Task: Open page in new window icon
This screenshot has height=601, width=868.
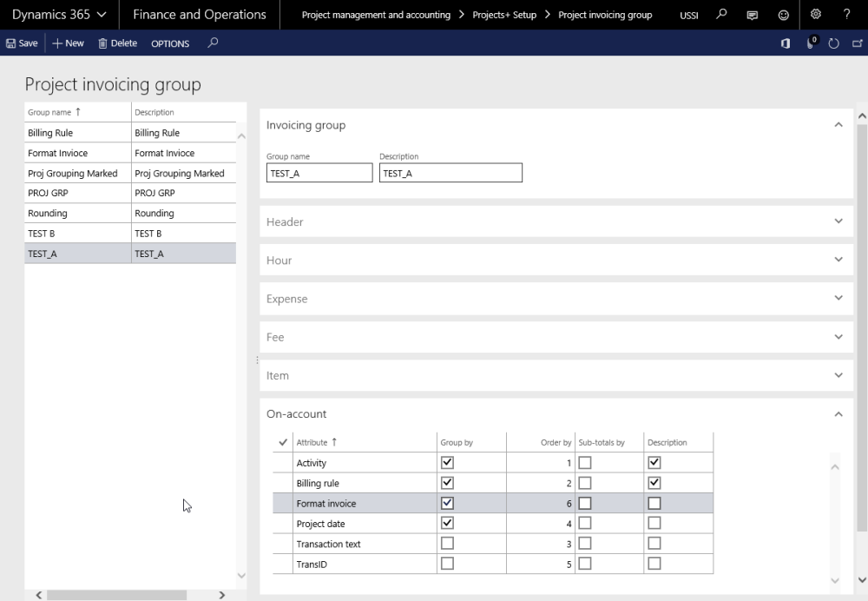Action: 856,43
